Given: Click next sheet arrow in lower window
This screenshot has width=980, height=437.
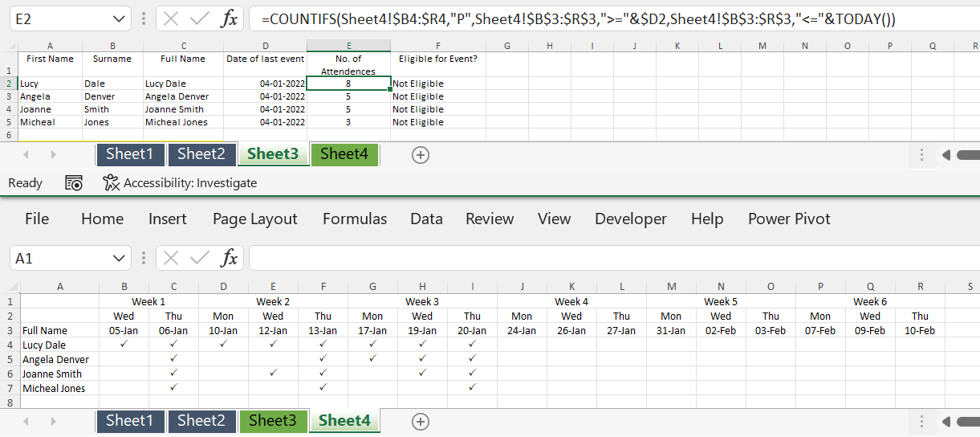Looking at the screenshot, I should [53, 421].
